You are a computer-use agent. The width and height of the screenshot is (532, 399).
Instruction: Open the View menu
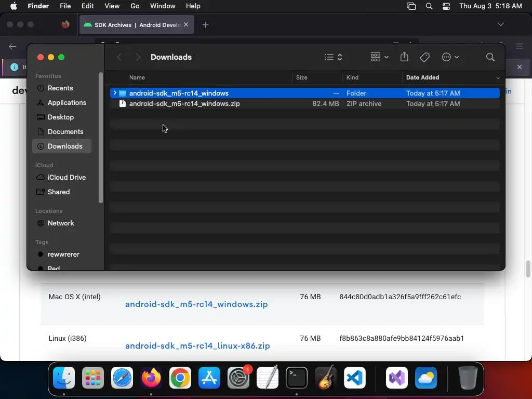point(112,6)
